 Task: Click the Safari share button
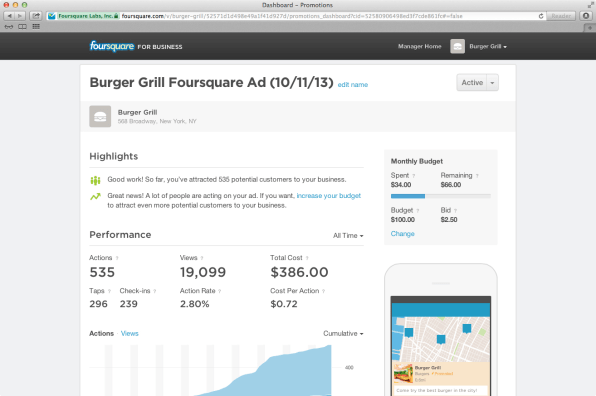pyautogui.click(x=36, y=16)
